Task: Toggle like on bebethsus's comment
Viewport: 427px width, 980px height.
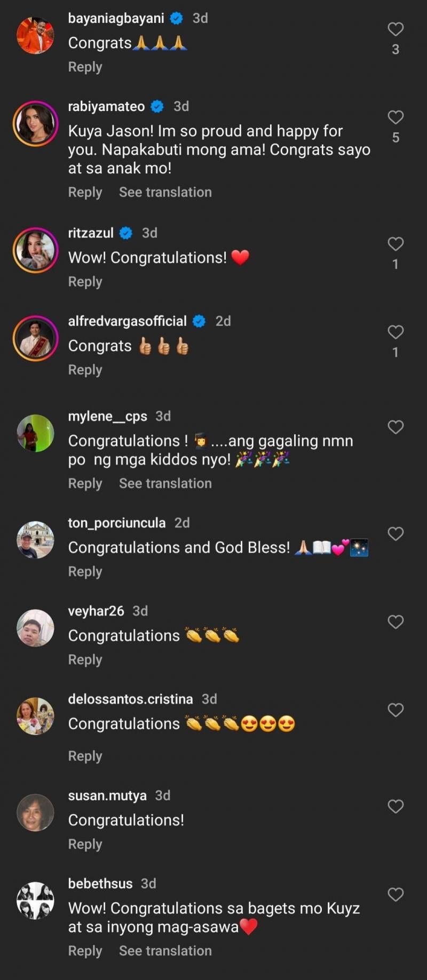Action: [x=396, y=894]
